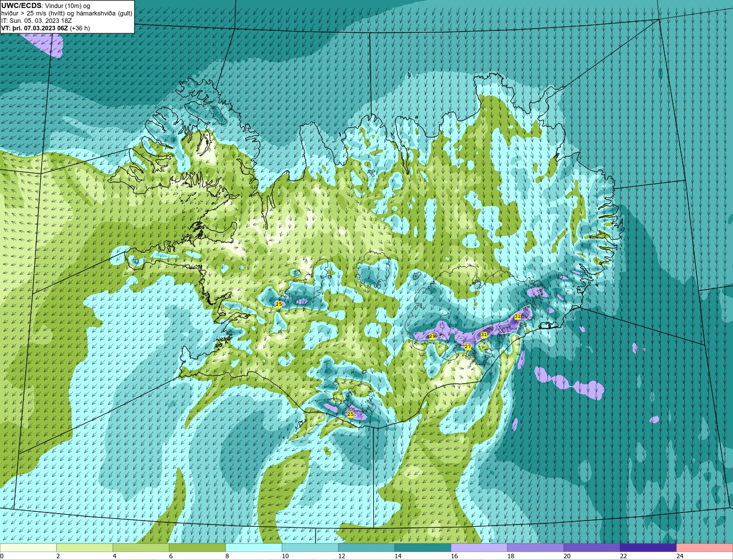Viewport: 733px width, 560px height.
Task: Click the 14–16 m/s dark teal legend swatch
Action: [x=423, y=547]
